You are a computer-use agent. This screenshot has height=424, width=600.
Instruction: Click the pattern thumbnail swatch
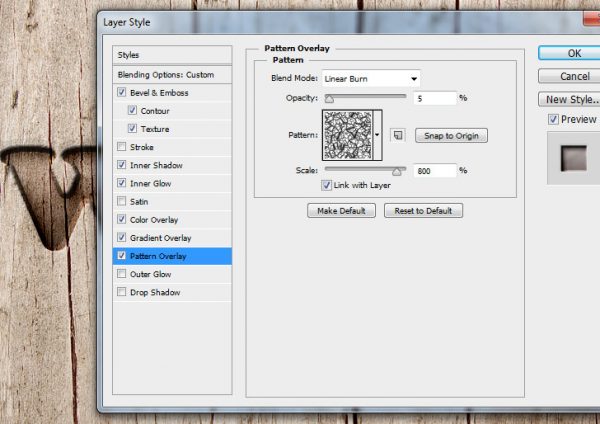347,135
